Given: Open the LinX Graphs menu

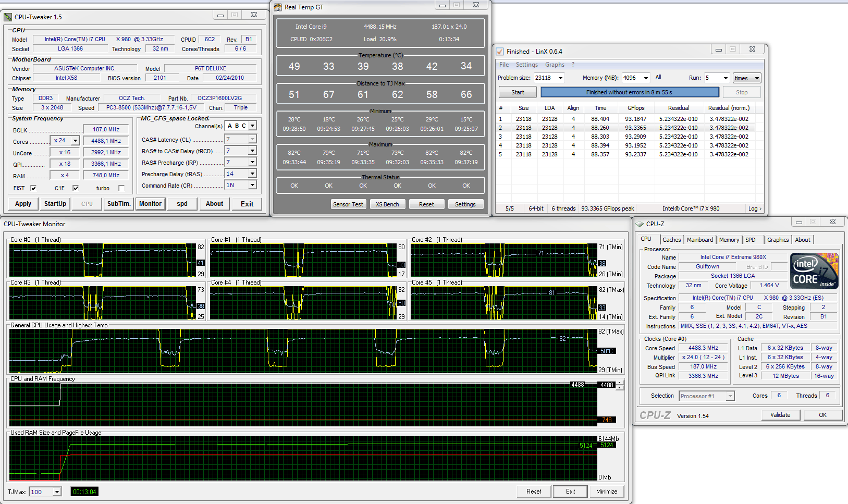Looking at the screenshot, I should [x=555, y=65].
